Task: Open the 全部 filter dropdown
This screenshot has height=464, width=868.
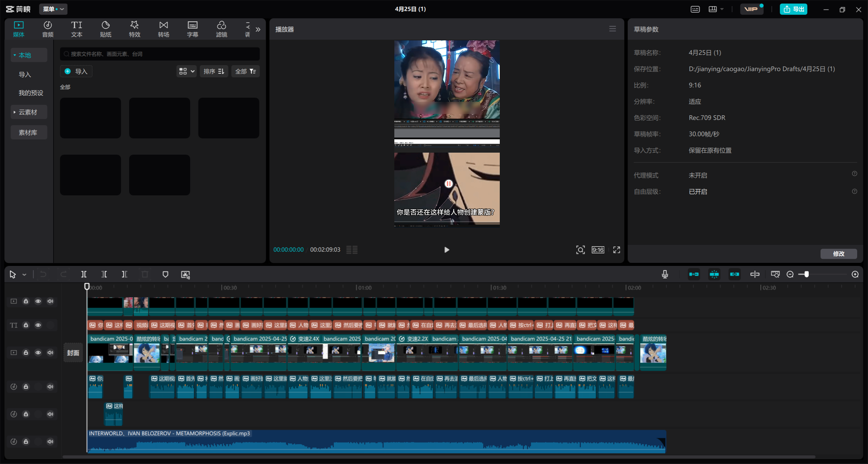Action: point(245,71)
